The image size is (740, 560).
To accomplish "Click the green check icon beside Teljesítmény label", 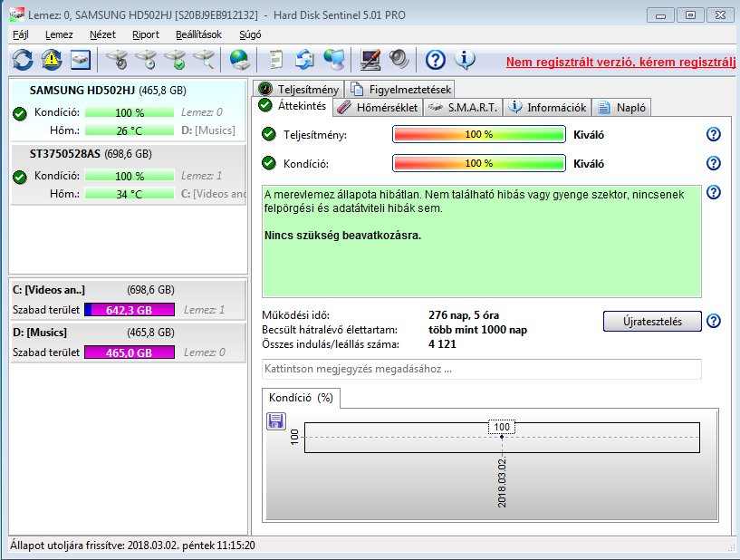I will 268,135.
